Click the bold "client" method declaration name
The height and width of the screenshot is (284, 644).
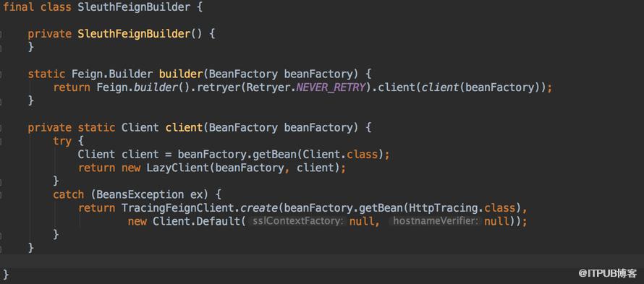[184, 128]
